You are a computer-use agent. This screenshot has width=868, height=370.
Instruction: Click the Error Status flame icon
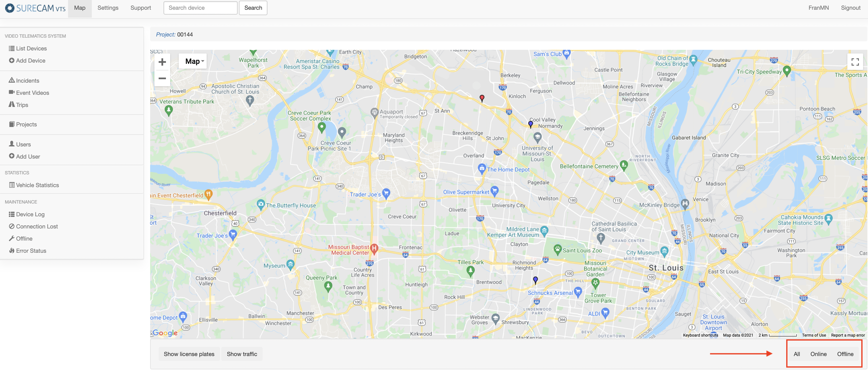(x=12, y=251)
